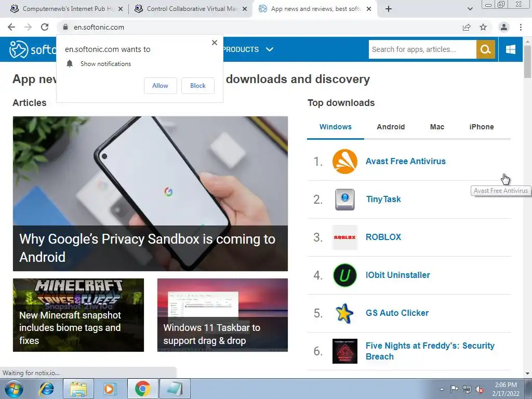This screenshot has width=532, height=399.
Task: Click the network tray icon
Action: (x=467, y=389)
